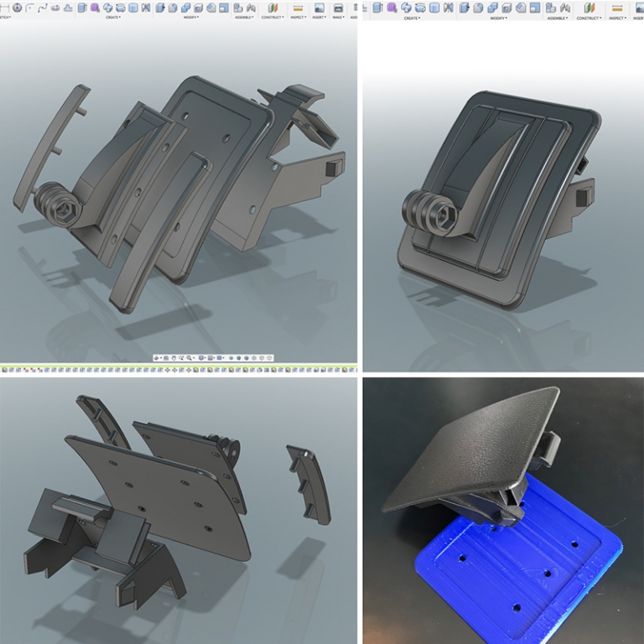Choose the purple Create Form tool in left toolbar
Image resolution: width=644 pixels, height=644 pixels.
coord(95,8)
